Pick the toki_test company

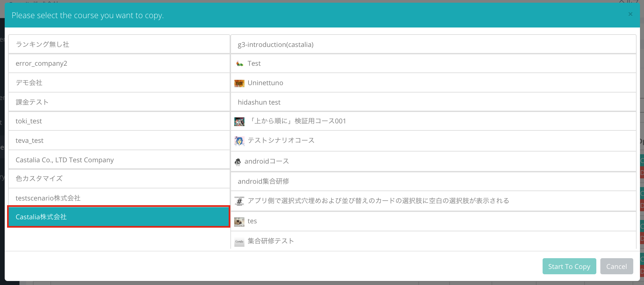click(x=119, y=121)
